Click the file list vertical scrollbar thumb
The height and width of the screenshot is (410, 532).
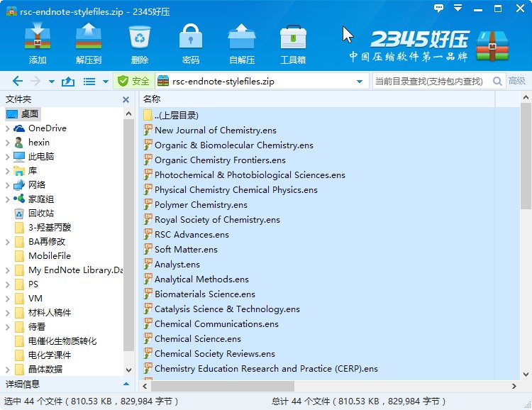526,157
